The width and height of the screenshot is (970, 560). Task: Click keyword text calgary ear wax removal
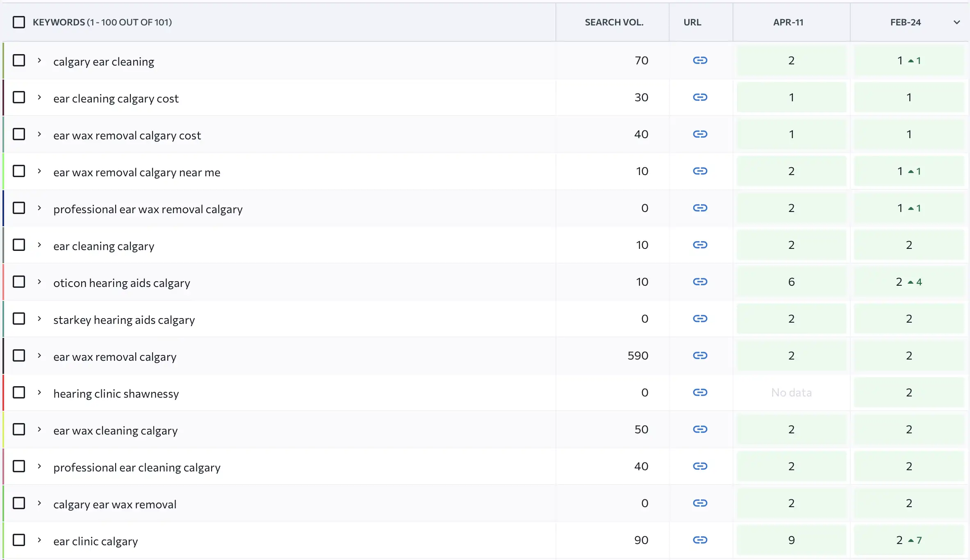[x=115, y=504]
